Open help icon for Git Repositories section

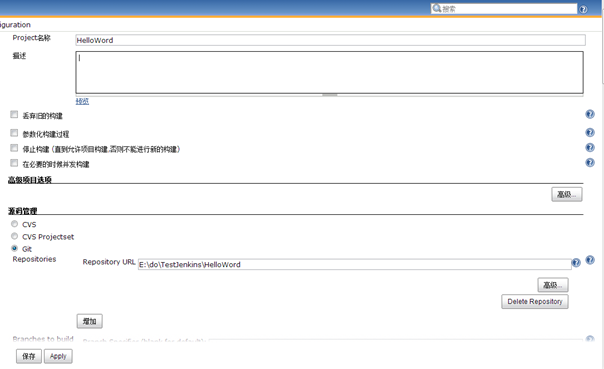(590, 260)
